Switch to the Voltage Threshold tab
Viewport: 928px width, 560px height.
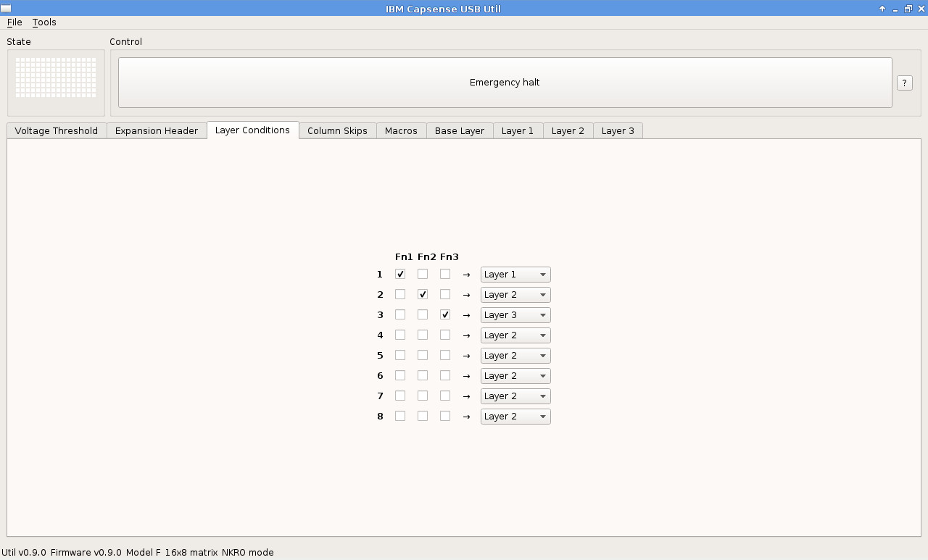(57, 131)
